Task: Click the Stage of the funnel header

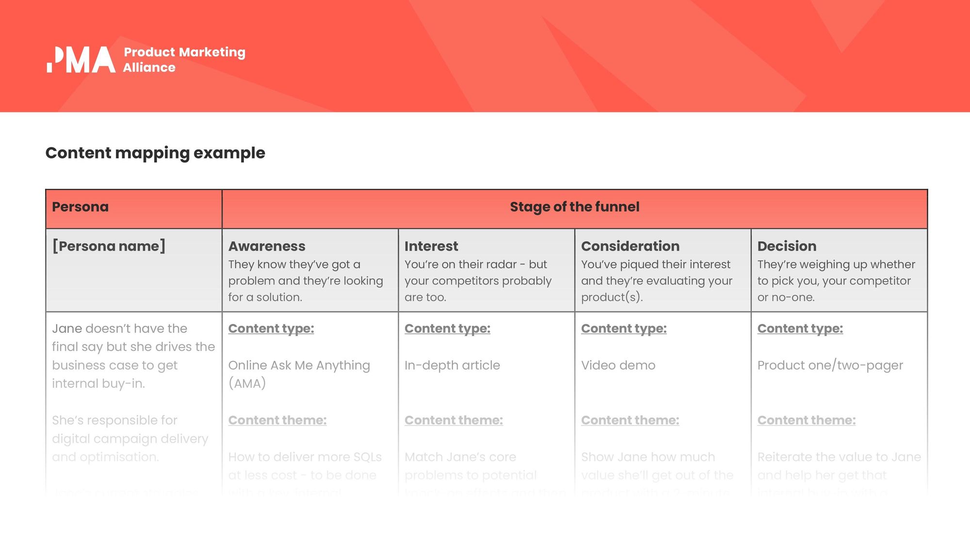Action: coord(575,207)
